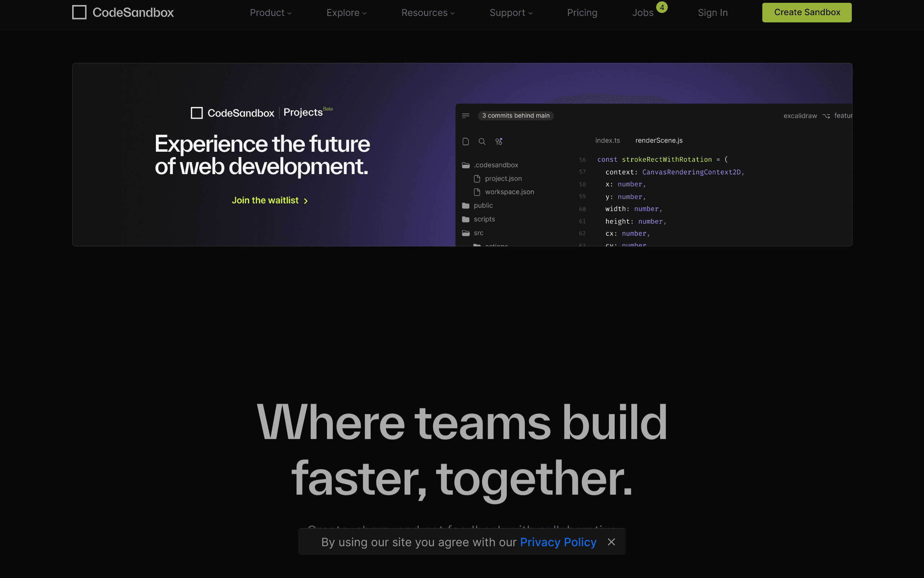The width and height of the screenshot is (924, 578).
Task: Click the Support menu chevron
Action: tap(530, 13)
